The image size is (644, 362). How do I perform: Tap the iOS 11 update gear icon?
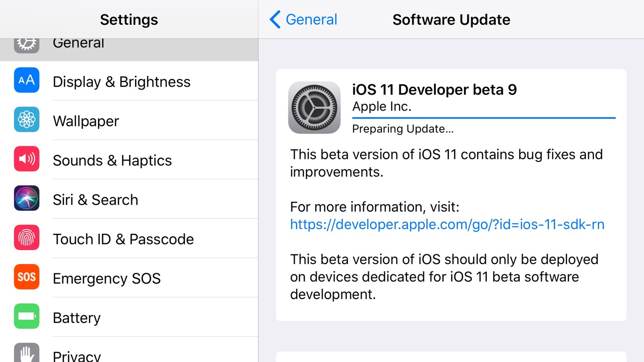tap(314, 108)
